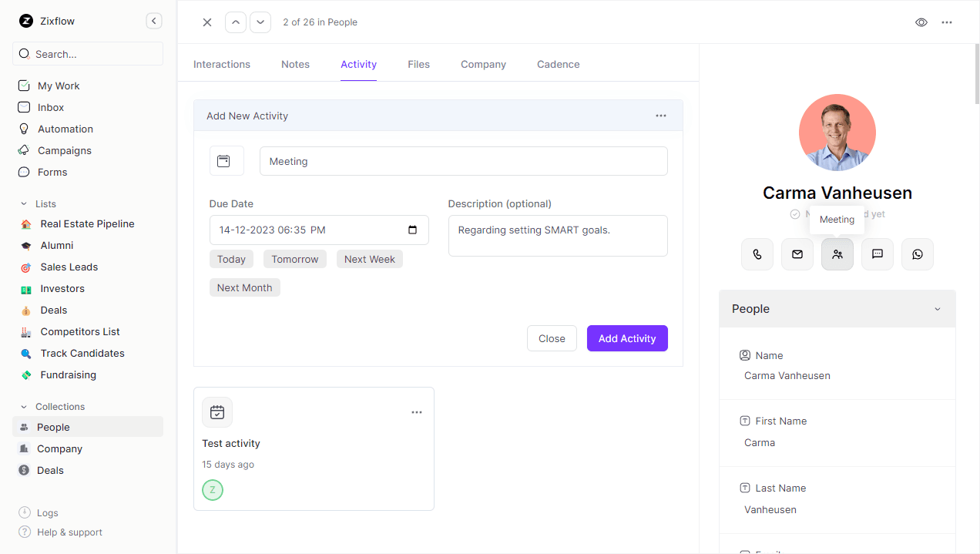Open Help & support at the bottom
The height and width of the screenshot is (554, 980).
[68, 532]
